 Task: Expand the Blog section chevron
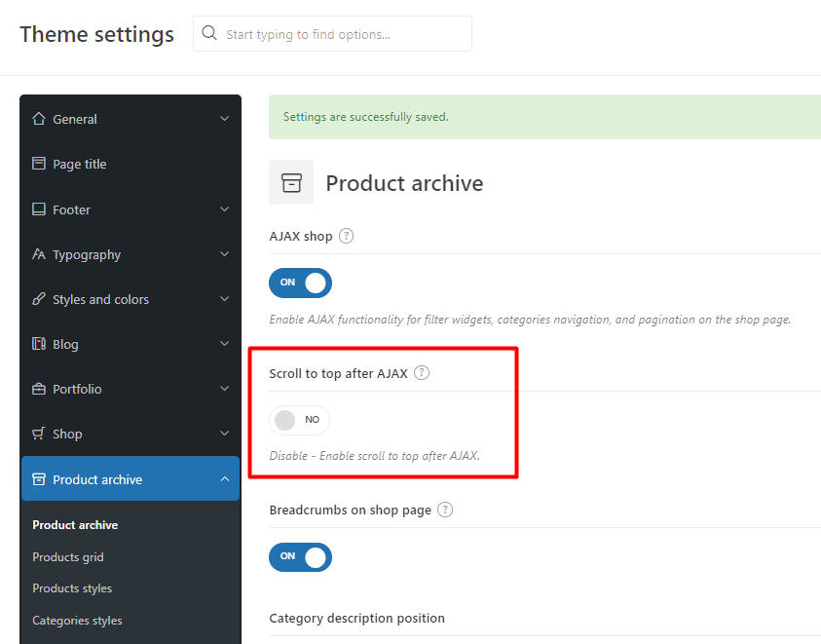(x=225, y=344)
